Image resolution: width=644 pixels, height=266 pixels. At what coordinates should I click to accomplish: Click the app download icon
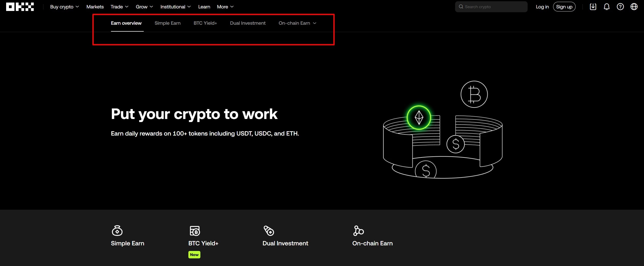tap(593, 7)
